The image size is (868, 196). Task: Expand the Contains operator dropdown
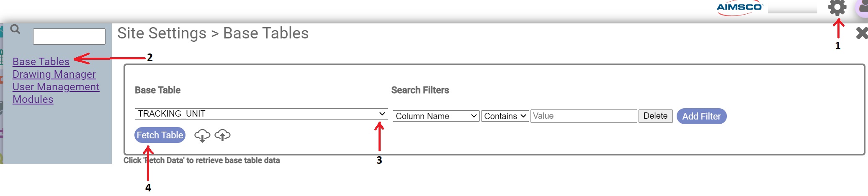coord(505,116)
